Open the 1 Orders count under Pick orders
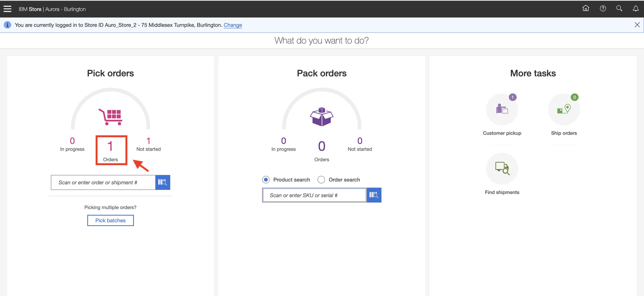The height and width of the screenshot is (296, 644). 110,151
